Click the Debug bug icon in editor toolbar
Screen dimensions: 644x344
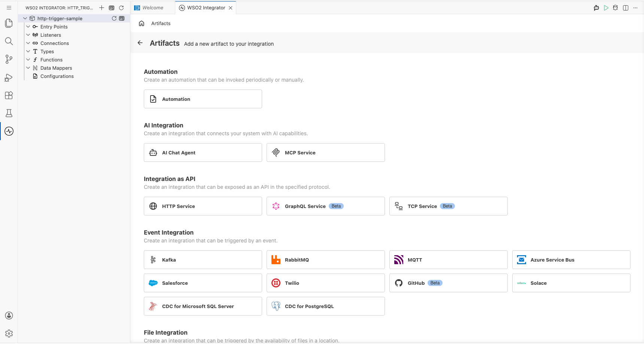coord(616,7)
